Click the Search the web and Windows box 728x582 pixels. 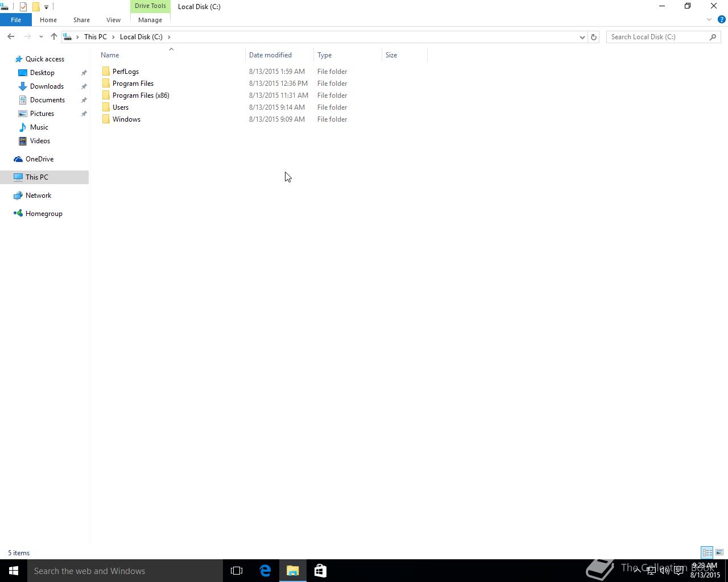125,571
